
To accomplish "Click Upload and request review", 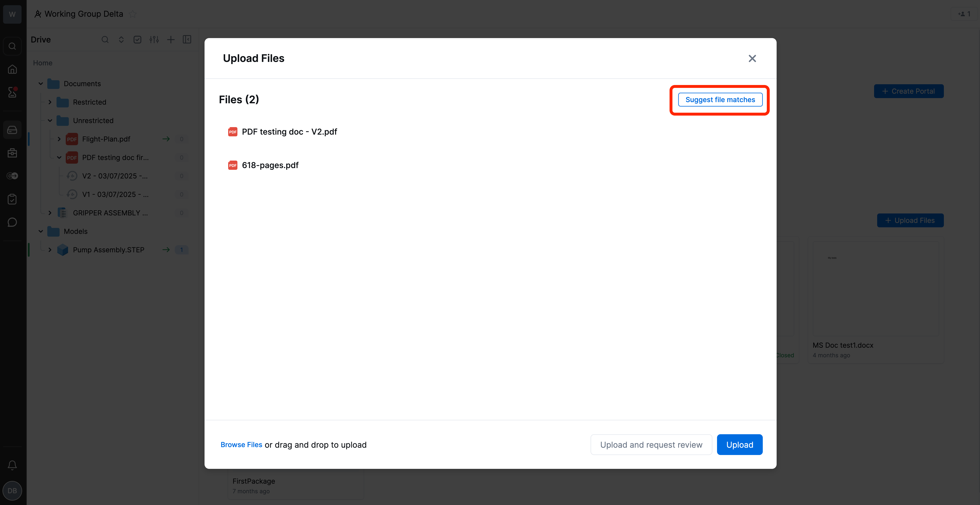I will [651, 444].
